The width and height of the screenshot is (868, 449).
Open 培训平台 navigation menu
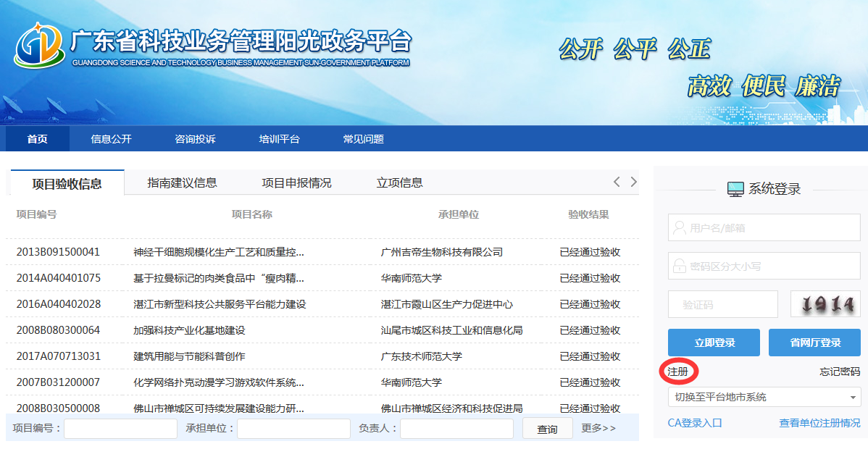click(280, 139)
